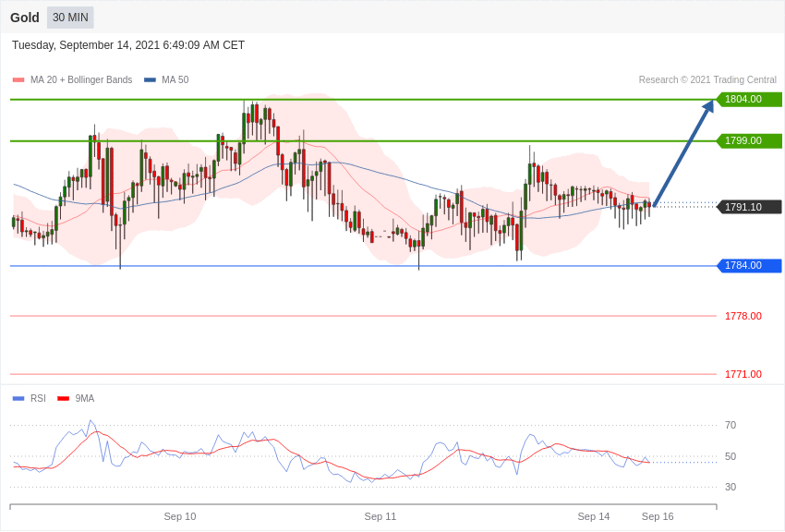Click the RSI legend label
This screenshot has width=785, height=532.
pos(38,398)
